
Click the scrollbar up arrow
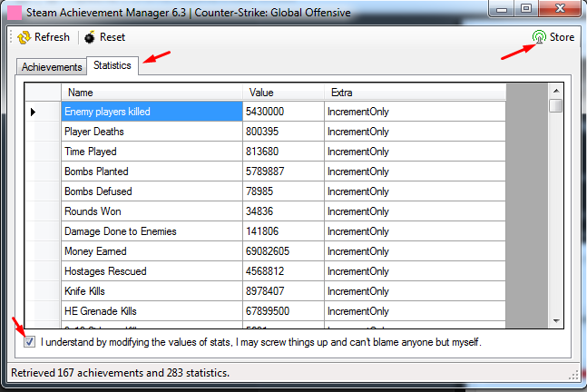(x=556, y=91)
